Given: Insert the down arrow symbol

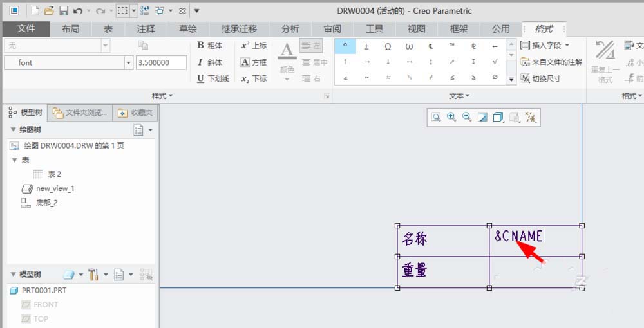Looking at the screenshot, I should 388,62.
